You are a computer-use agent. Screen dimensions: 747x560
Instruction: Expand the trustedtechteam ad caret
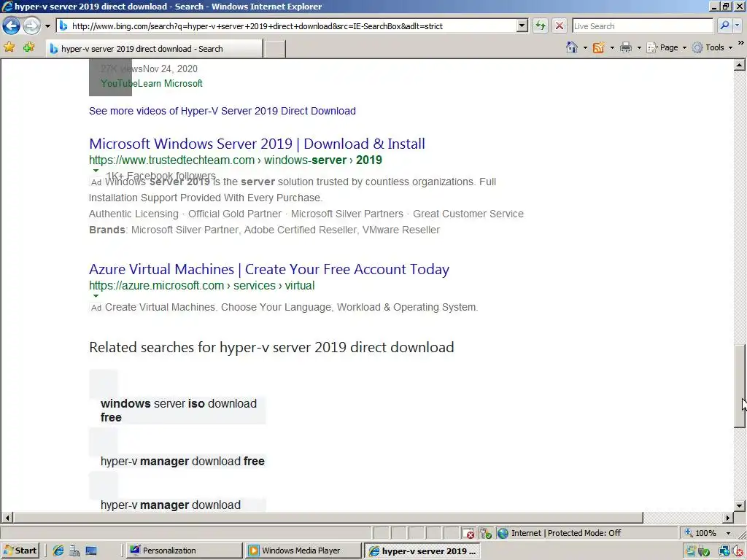tap(96, 171)
